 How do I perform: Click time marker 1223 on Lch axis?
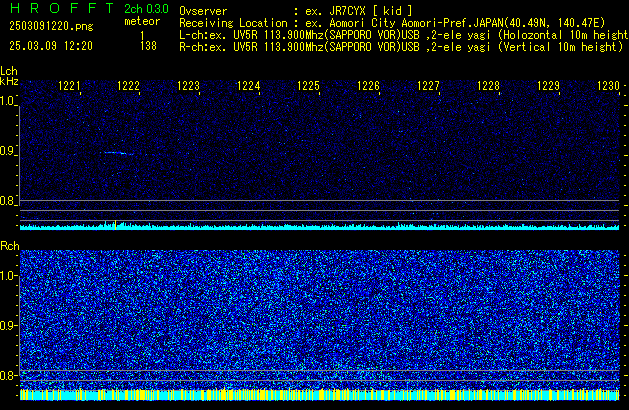(x=189, y=86)
